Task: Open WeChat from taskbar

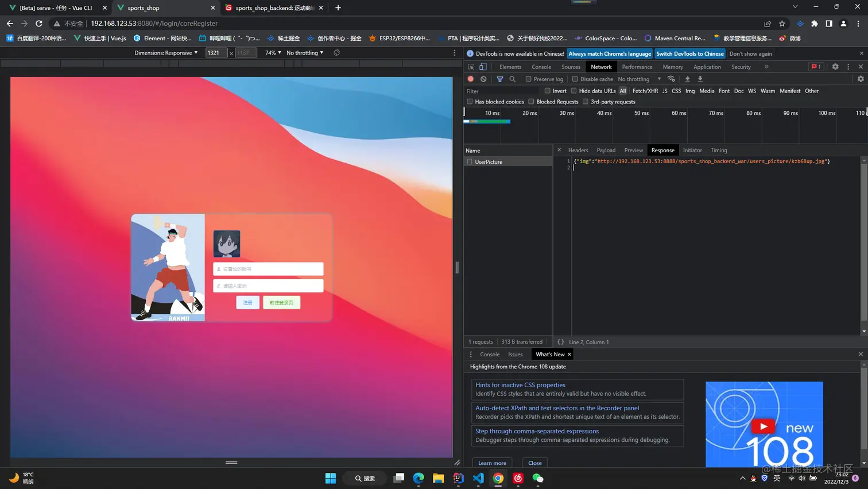Action: coord(537,478)
